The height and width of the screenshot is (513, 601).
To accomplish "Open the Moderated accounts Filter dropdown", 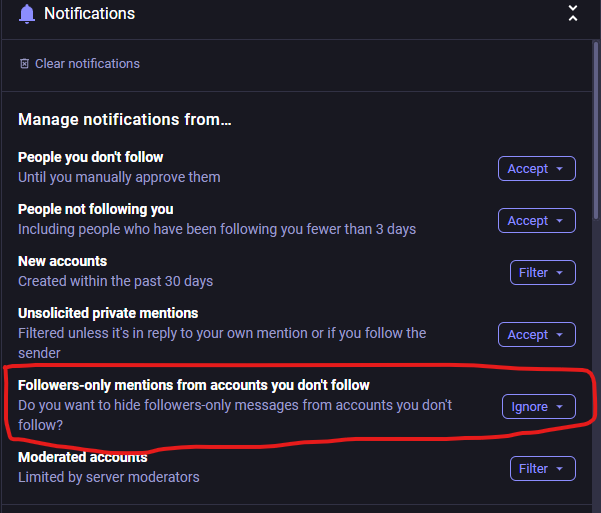I will point(542,468).
